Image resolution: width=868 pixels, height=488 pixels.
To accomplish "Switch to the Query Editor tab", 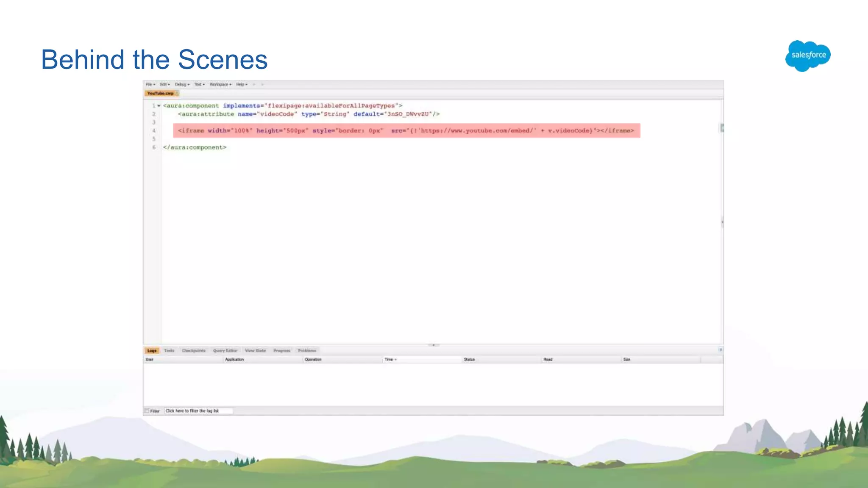I will (225, 351).
